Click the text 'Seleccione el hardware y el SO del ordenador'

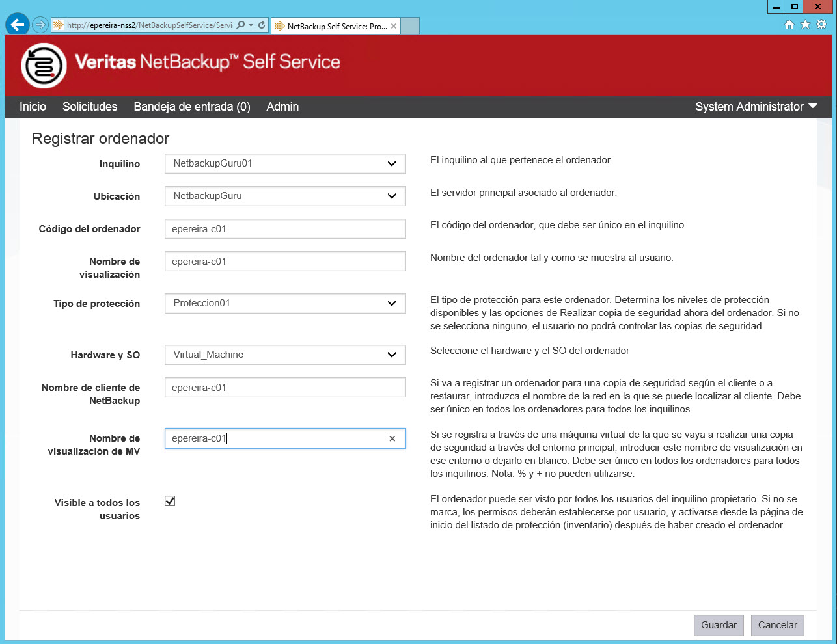(530, 351)
